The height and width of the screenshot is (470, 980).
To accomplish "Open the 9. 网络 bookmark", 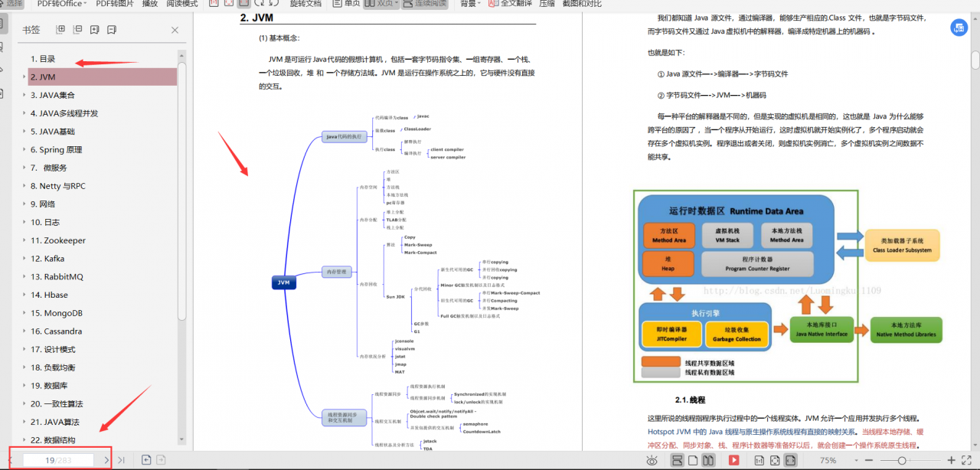I will pos(43,204).
